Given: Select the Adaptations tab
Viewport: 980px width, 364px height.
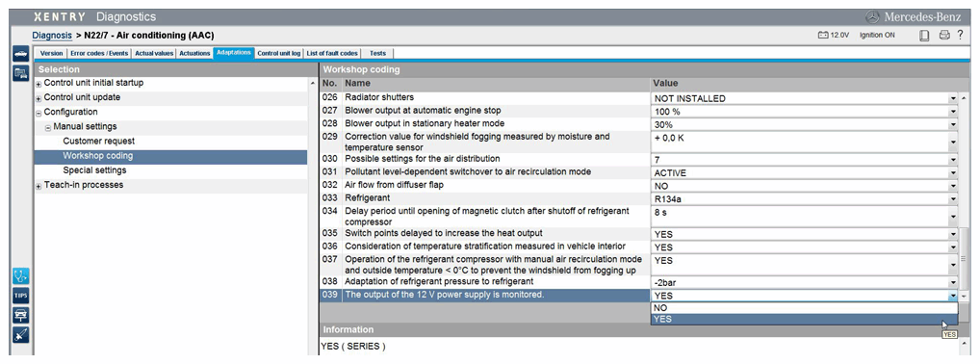Looking at the screenshot, I should point(234,53).
